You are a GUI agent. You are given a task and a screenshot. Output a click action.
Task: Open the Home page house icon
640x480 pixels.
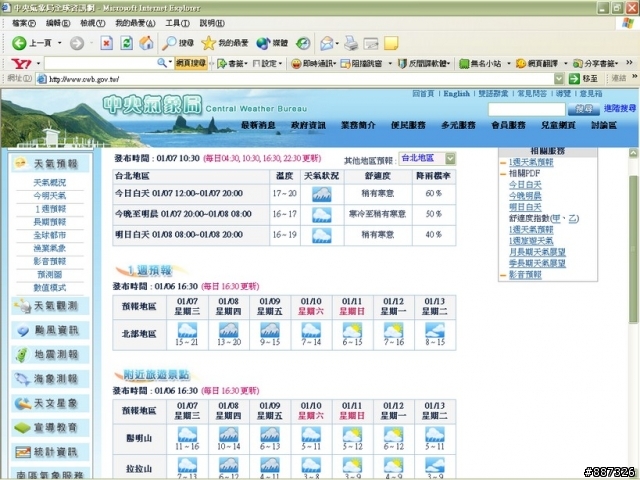point(146,43)
